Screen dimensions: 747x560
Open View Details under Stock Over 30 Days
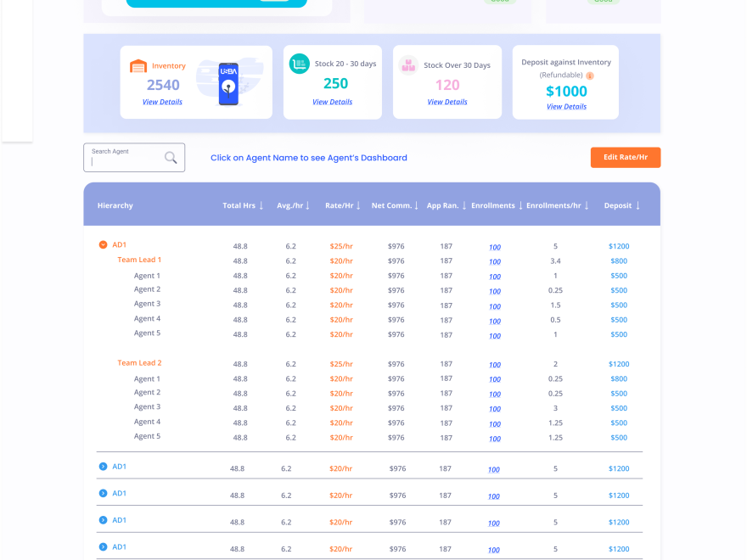447,102
